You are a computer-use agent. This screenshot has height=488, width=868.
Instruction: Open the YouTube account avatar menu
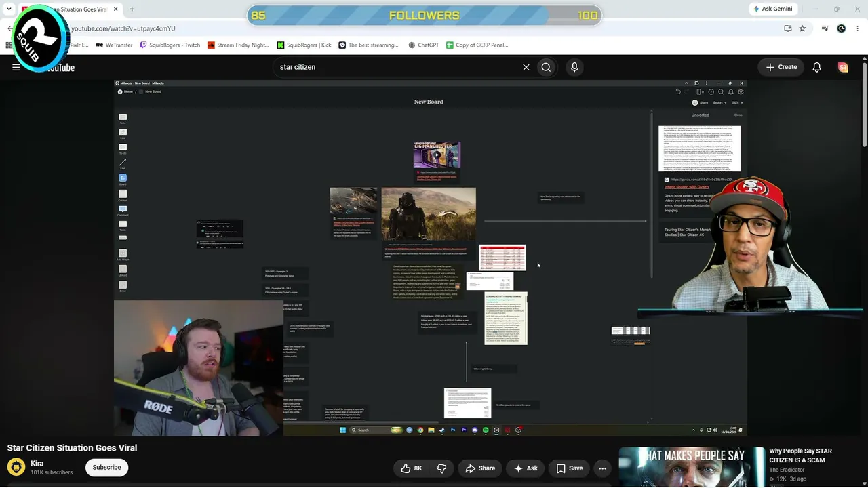pos(843,67)
